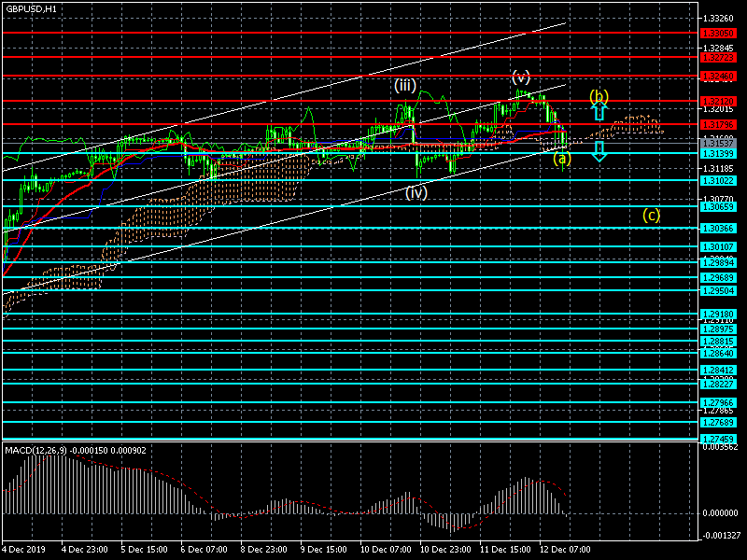Select the 1.31022 cyan price label
The width and height of the screenshot is (747, 560).
[x=718, y=180]
